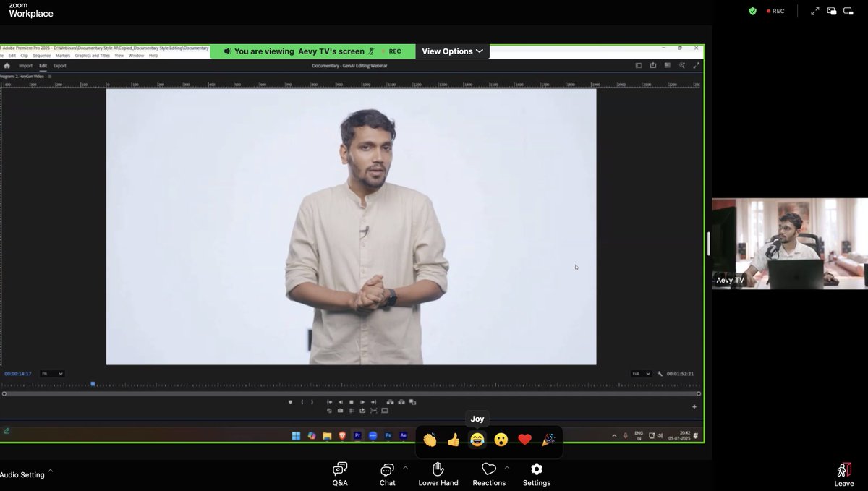Switch to floating thumbnail view icon

[848, 11]
